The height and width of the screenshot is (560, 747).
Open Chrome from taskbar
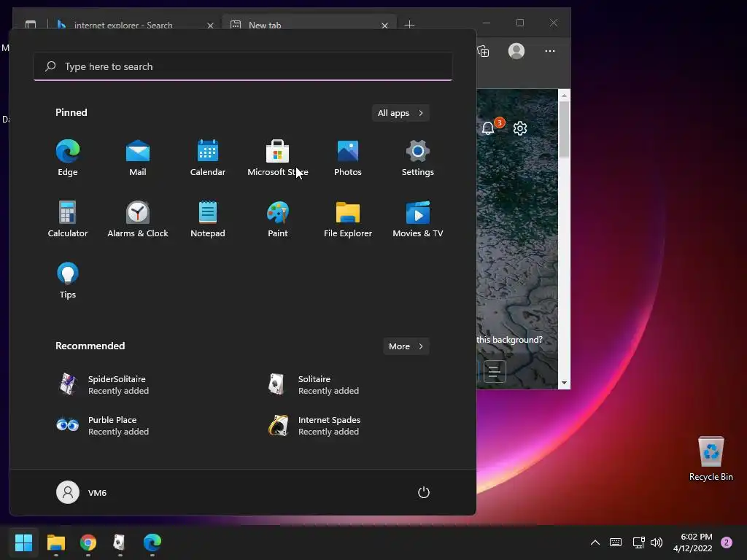tap(88, 542)
